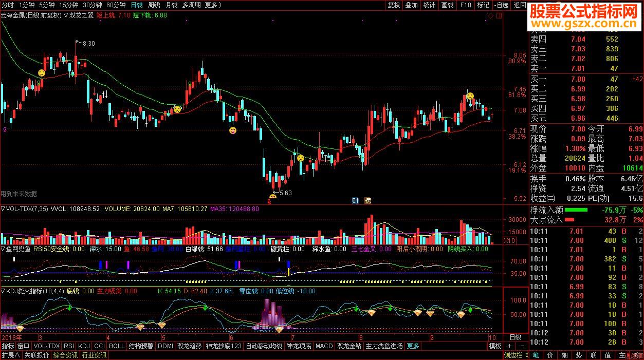Select 主力洗盘进场 indicator tab
Viewport: 644px width, 360px height.
point(384,346)
